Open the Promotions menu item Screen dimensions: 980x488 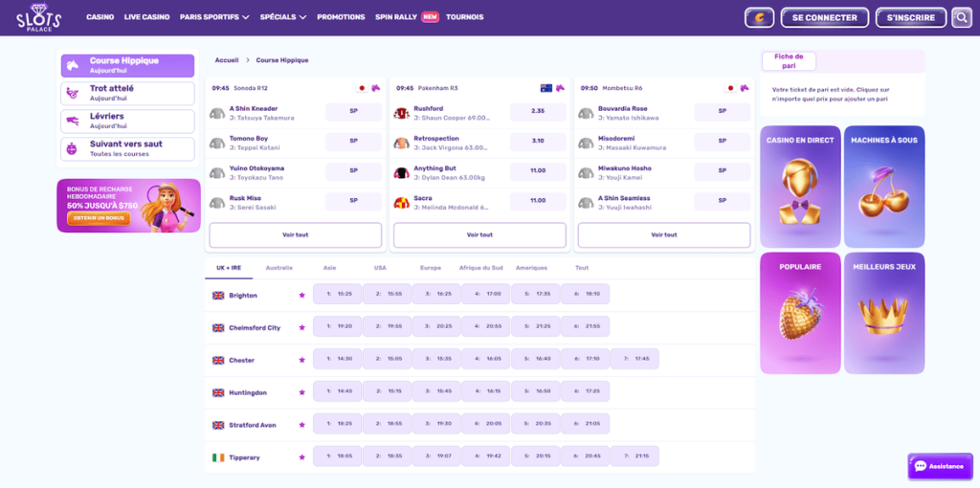341,17
